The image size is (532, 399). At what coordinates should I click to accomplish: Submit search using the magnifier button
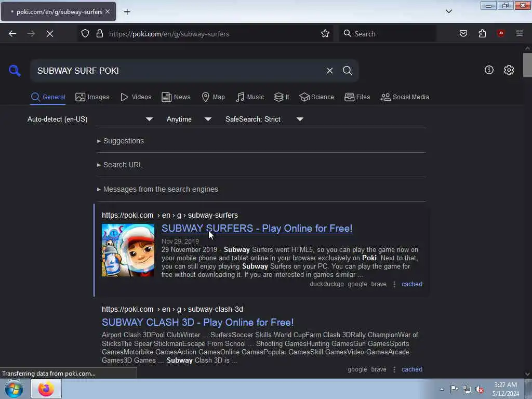click(x=347, y=71)
